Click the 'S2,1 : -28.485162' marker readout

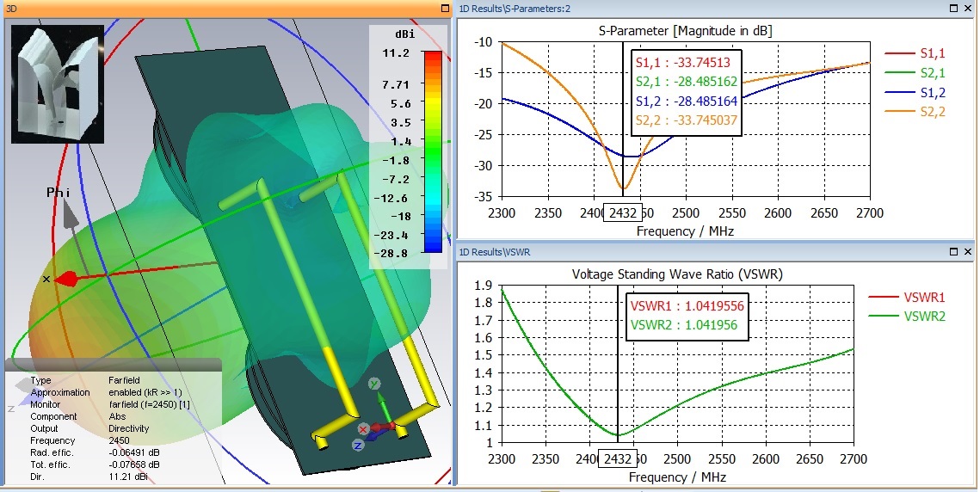point(687,82)
